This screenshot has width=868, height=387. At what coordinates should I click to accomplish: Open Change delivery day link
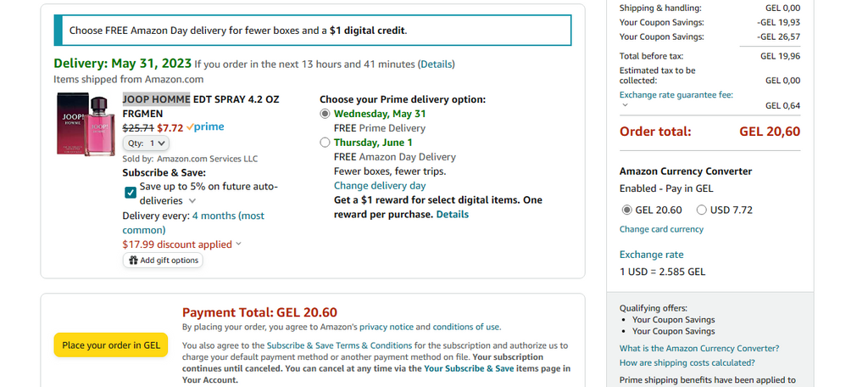pyautogui.click(x=379, y=186)
